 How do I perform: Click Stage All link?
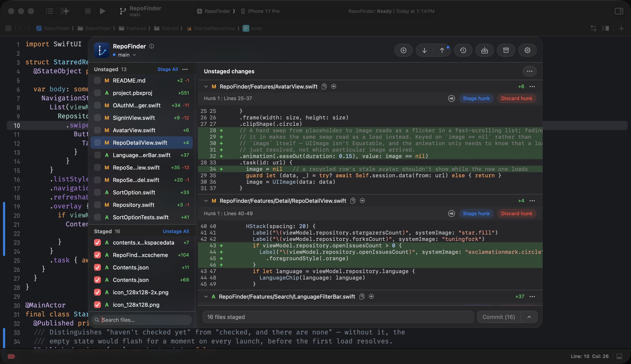(167, 69)
